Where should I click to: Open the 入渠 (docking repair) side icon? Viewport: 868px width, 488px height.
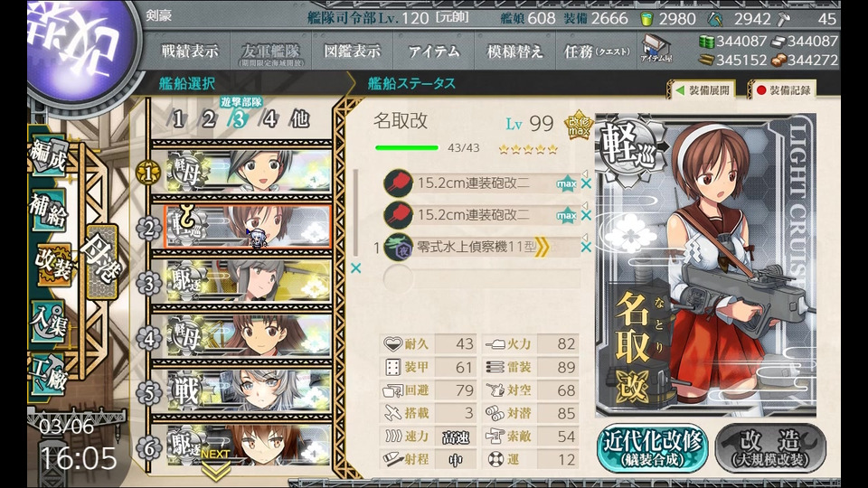pos(49,324)
